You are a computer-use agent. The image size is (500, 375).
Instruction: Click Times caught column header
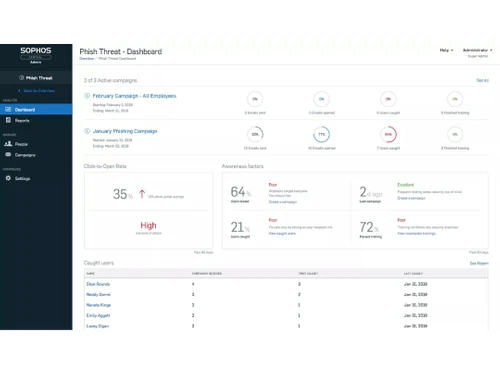pos(308,274)
